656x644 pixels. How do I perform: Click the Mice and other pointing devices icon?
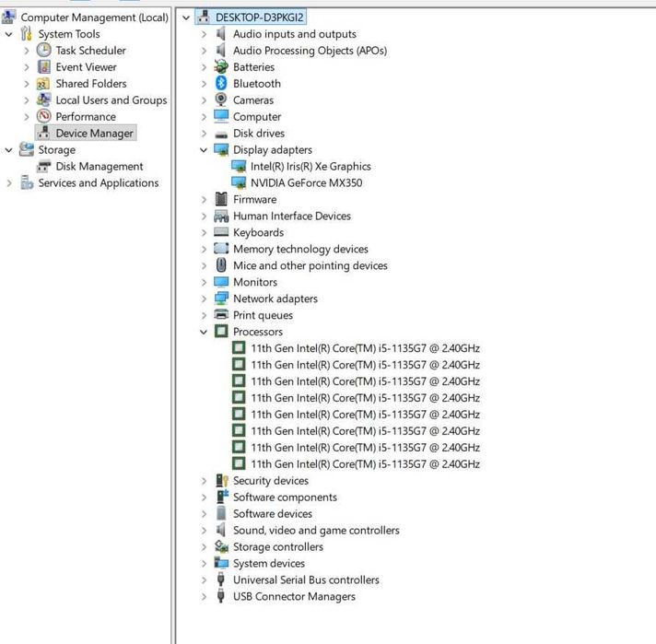tap(221, 265)
